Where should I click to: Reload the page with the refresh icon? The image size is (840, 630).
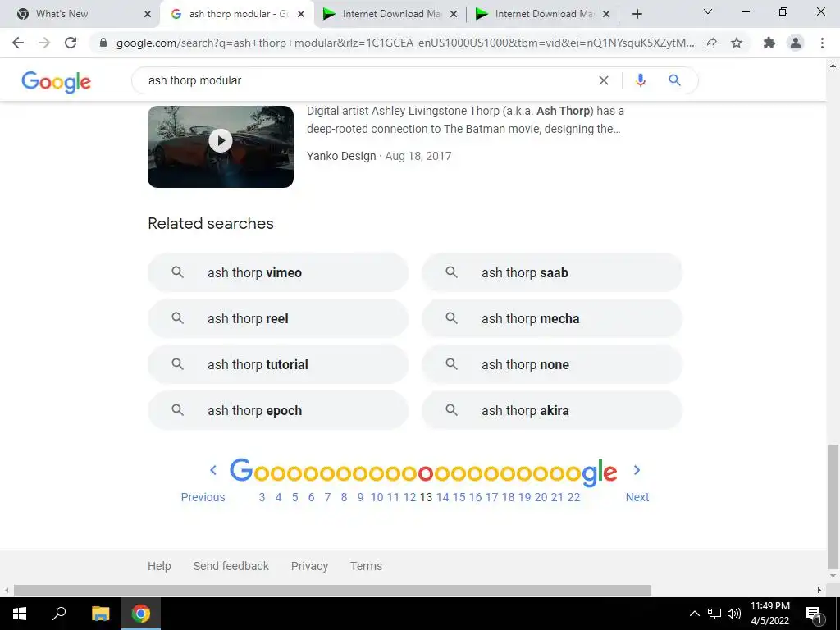point(71,43)
